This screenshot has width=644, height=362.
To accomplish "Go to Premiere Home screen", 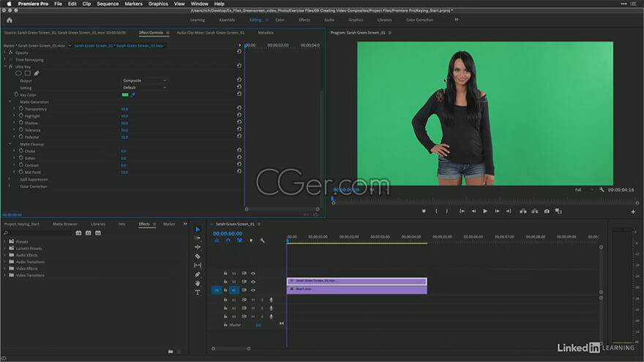I will (10, 20).
